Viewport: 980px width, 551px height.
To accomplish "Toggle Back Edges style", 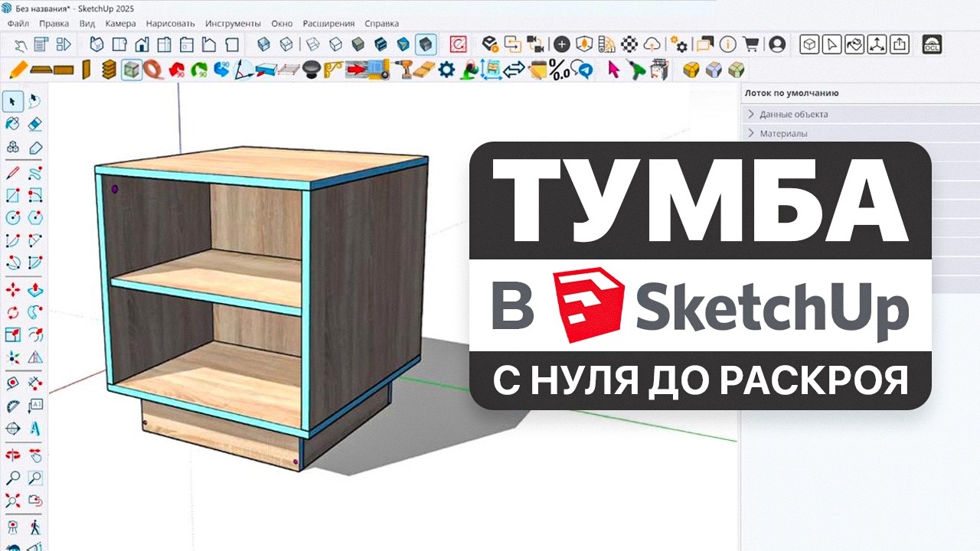I will [286, 44].
